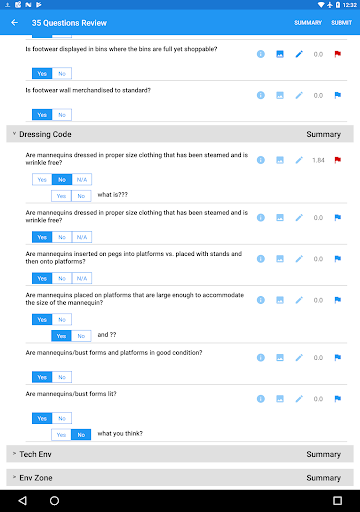Edit note for footwear bins question
Viewport: 360px width, 512px height.
[x=299, y=54]
